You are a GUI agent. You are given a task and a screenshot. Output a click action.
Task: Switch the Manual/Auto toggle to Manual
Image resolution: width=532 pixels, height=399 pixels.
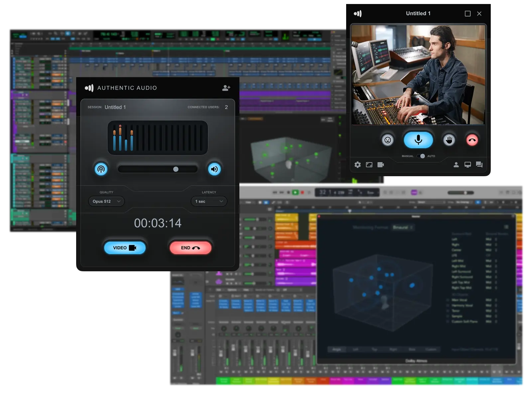point(420,156)
